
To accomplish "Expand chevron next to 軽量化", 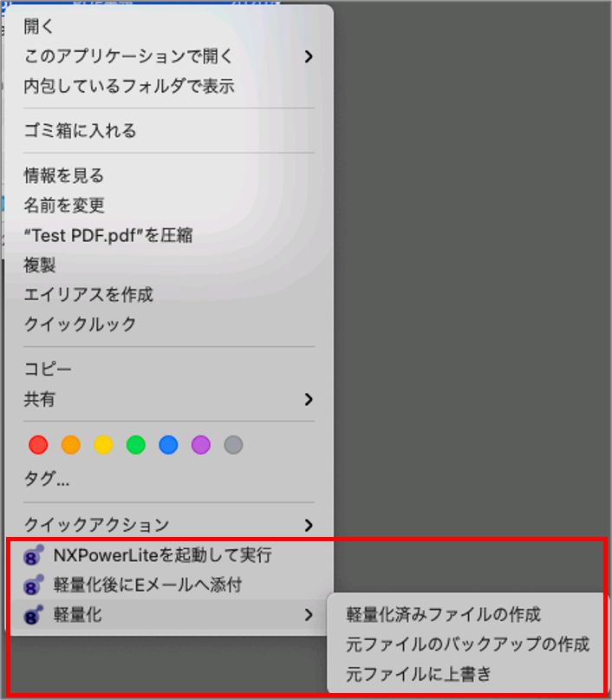I will coord(309,615).
